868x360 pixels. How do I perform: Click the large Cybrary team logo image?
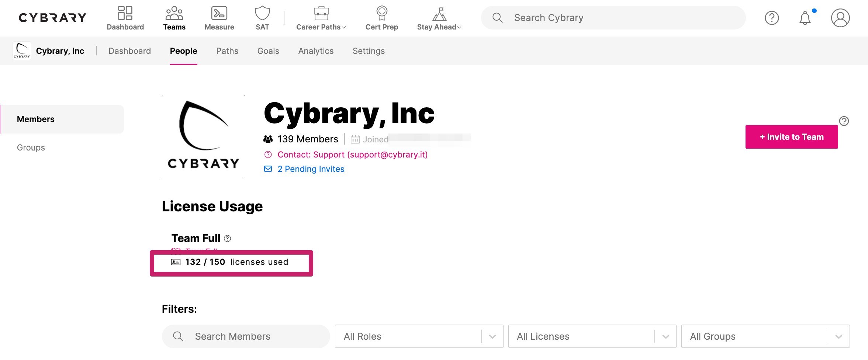point(203,137)
